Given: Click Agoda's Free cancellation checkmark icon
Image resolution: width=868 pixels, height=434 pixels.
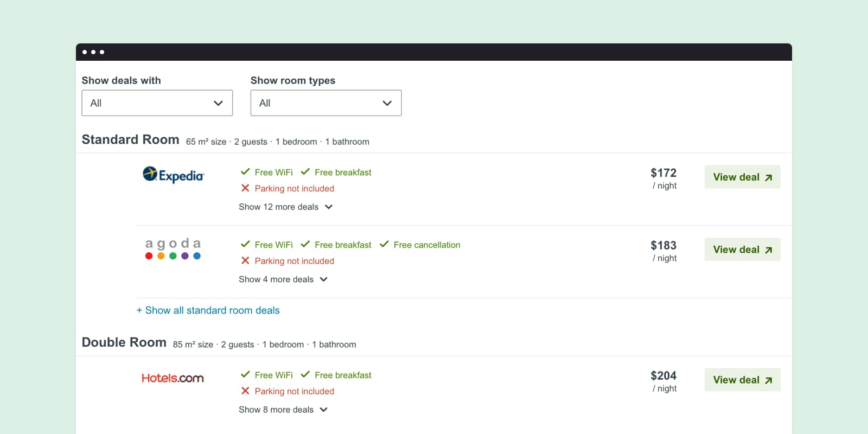Looking at the screenshot, I should (384, 245).
